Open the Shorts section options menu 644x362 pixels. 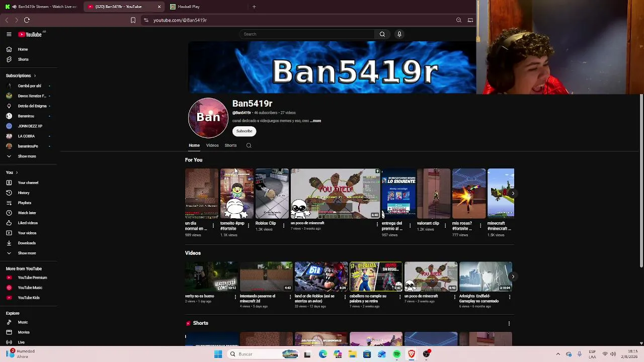click(x=509, y=323)
